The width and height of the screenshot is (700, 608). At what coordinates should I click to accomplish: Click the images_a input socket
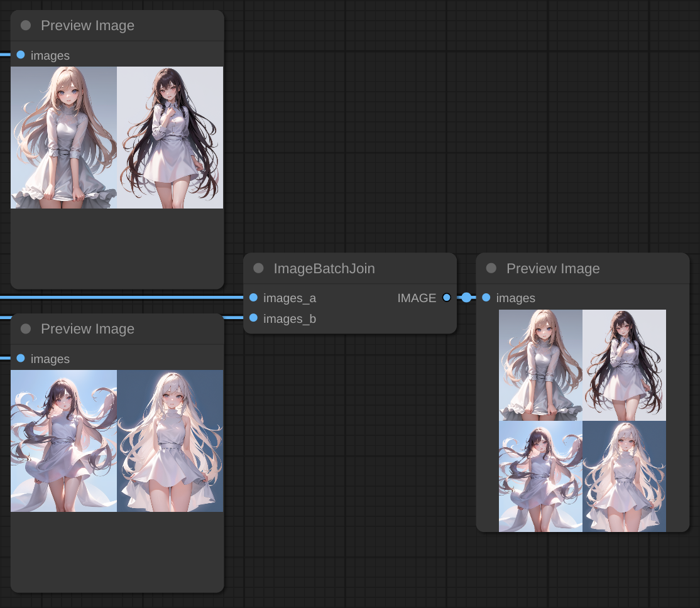[x=253, y=298]
